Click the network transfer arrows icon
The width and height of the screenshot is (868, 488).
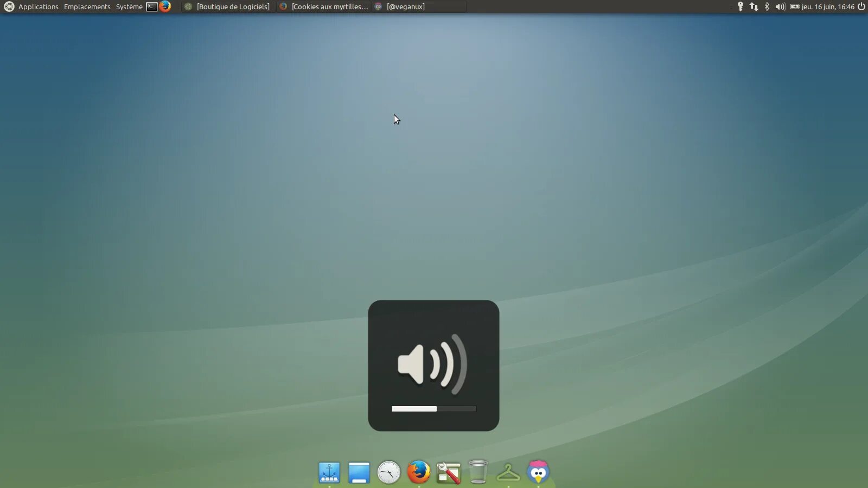click(754, 7)
